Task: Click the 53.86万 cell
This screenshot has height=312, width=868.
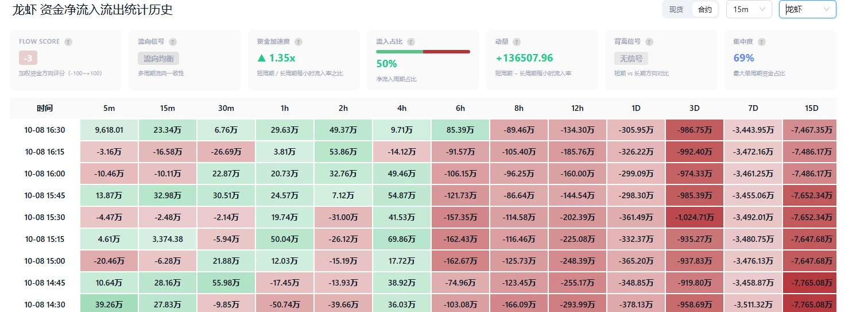Action: click(343, 152)
